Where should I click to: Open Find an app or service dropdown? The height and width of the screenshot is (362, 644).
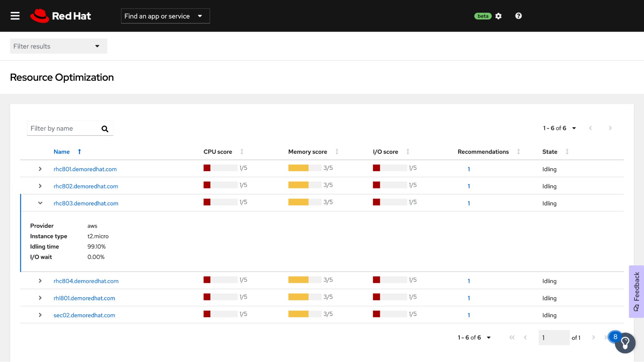(165, 16)
